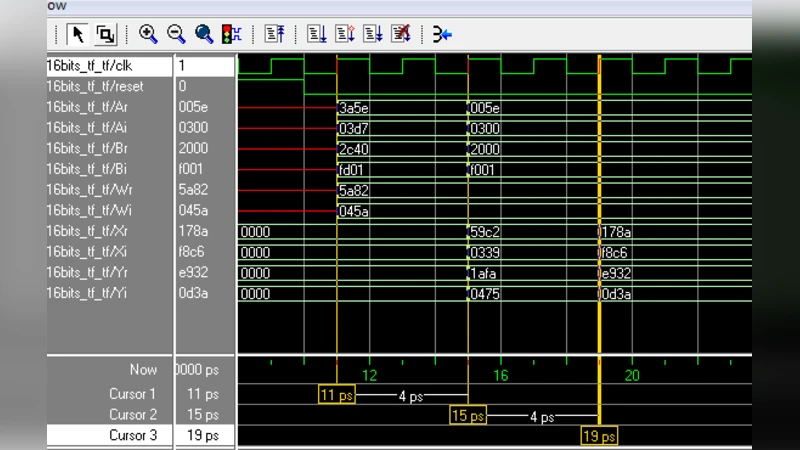Zoom in on the waveform
This screenshot has height=450, width=800.
point(149,34)
